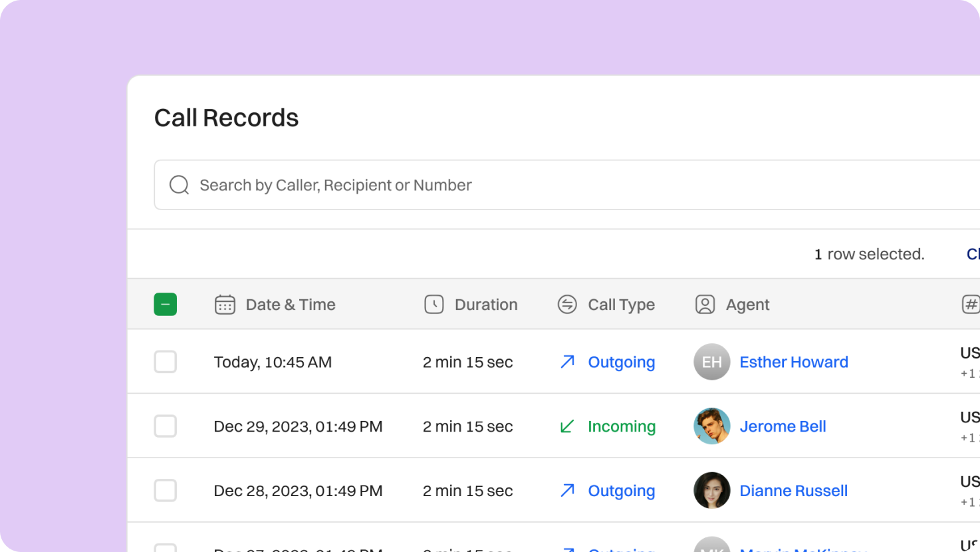Click the Agent column person icon

click(705, 305)
